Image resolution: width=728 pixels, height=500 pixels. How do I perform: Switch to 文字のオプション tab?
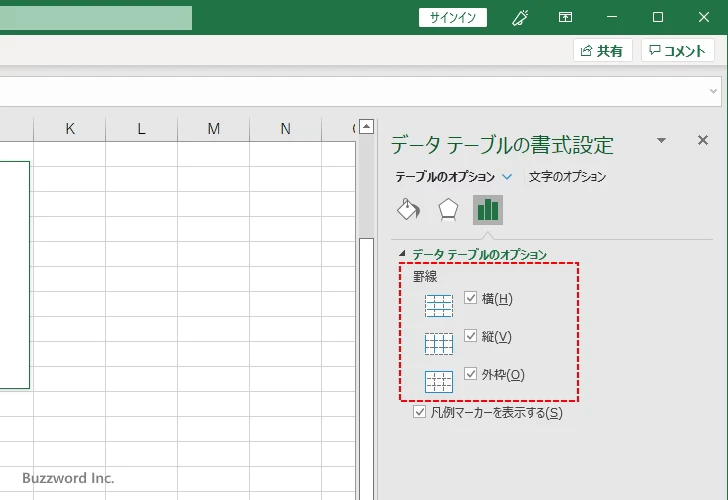[567, 177]
